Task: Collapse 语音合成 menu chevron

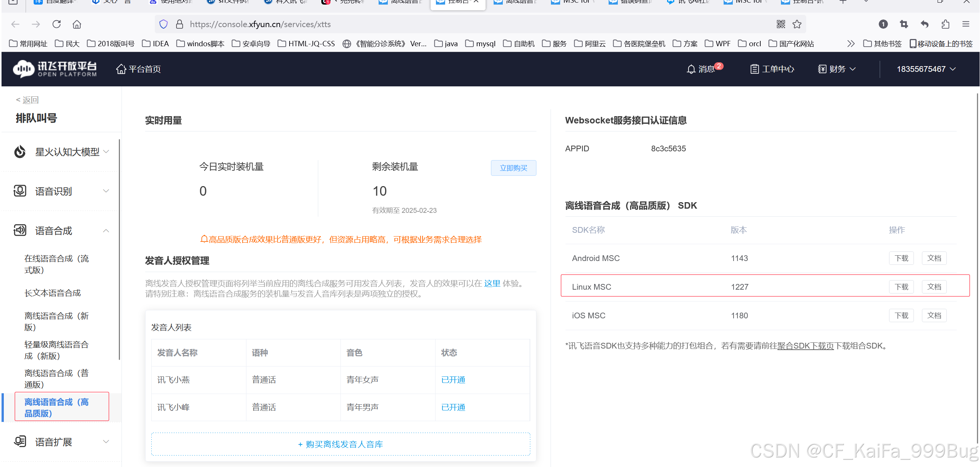Action: click(x=106, y=230)
